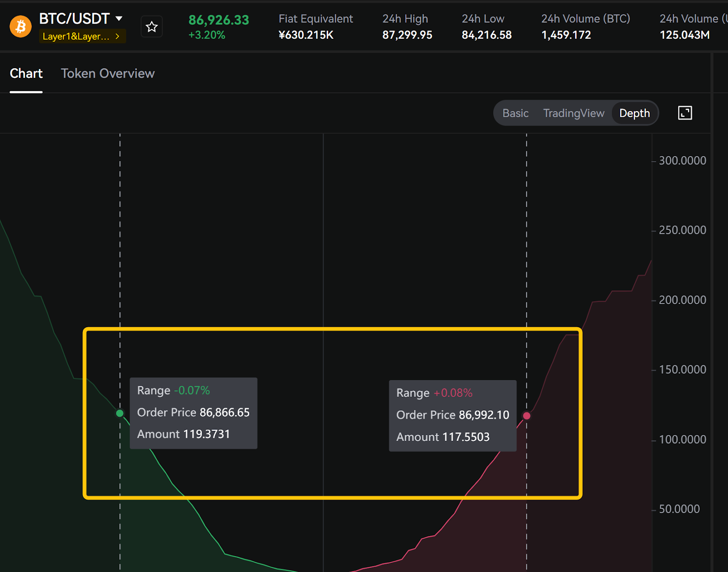
Task: Click the green bid marker dot
Action: [120, 413]
